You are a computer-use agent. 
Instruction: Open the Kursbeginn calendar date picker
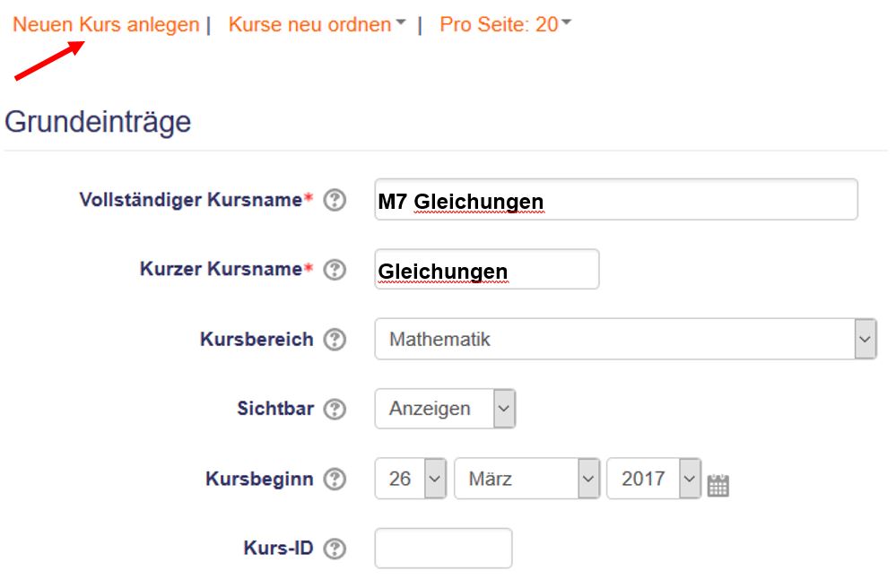pos(718,486)
